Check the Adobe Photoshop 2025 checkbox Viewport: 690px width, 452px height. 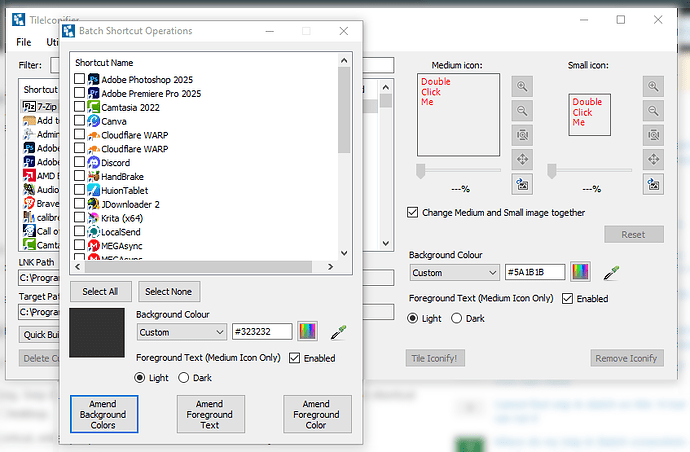[x=79, y=79]
